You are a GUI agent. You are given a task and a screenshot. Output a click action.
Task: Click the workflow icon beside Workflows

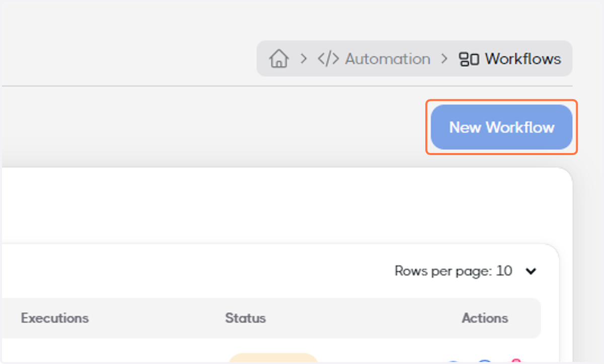point(469,59)
